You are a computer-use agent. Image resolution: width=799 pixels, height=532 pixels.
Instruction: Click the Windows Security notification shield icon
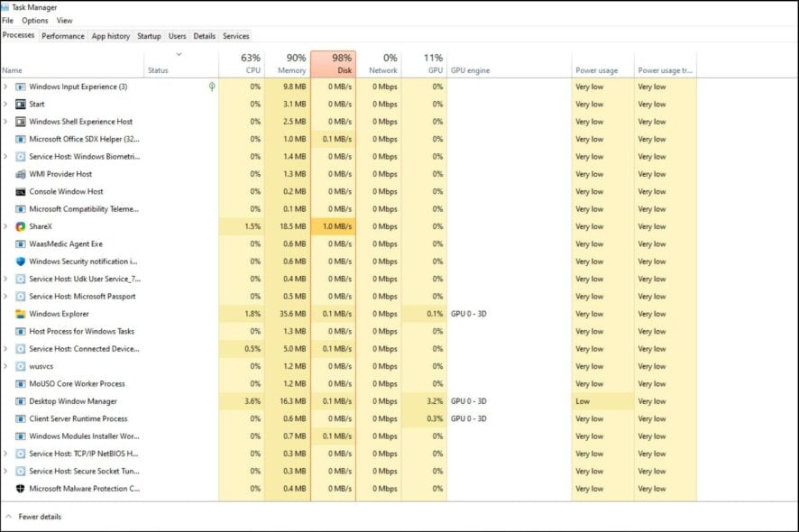[x=21, y=261]
